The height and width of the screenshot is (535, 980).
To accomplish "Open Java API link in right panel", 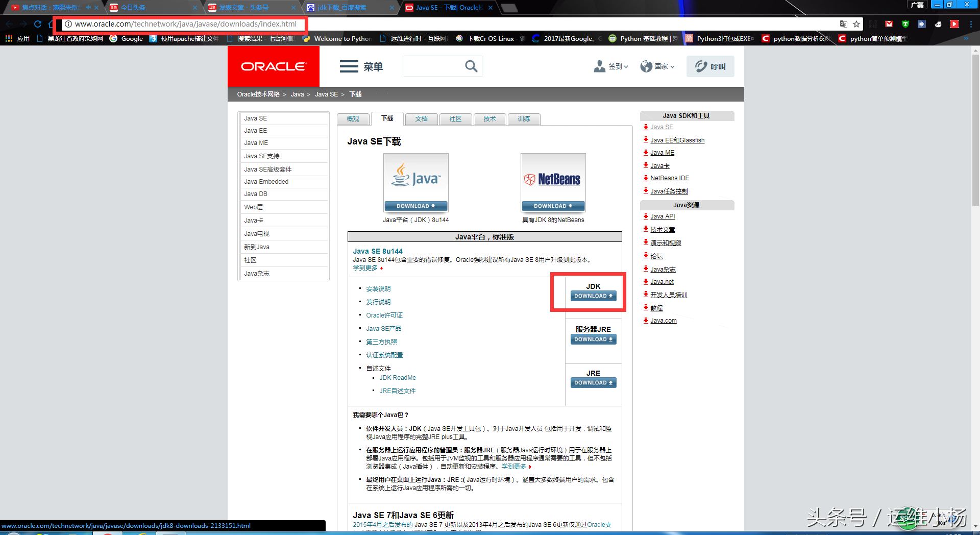I will 663,216.
